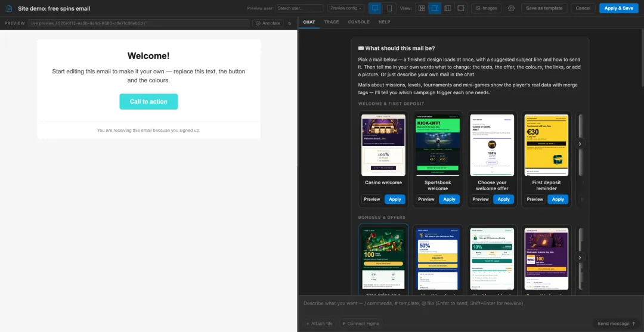This screenshot has height=332, width=644.
Task: Click the Choose your welcome offer thumbnail
Action: [492, 145]
